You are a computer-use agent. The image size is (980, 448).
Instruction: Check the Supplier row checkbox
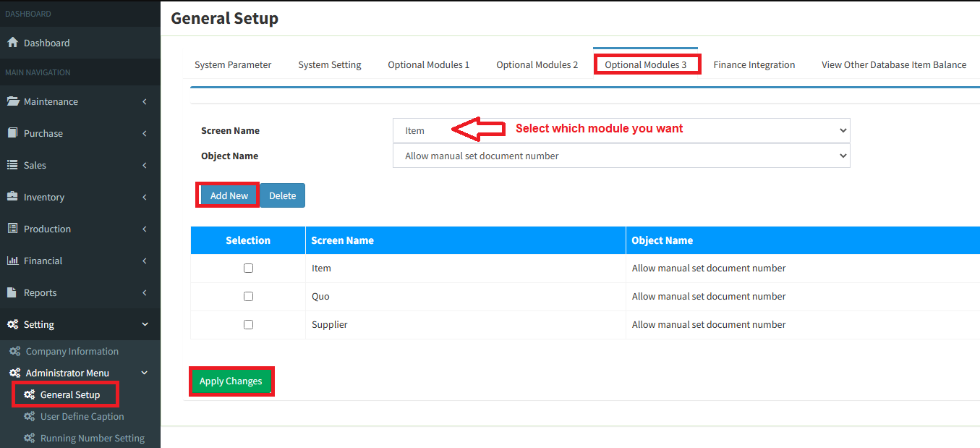[248, 324]
